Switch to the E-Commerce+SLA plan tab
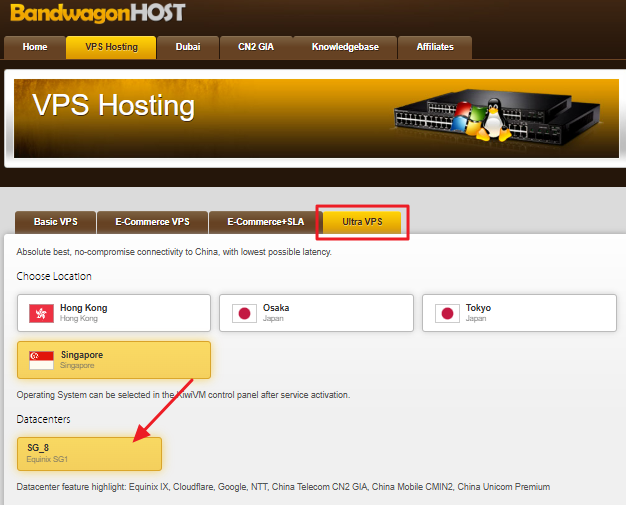626x505 pixels. [265, 222]
